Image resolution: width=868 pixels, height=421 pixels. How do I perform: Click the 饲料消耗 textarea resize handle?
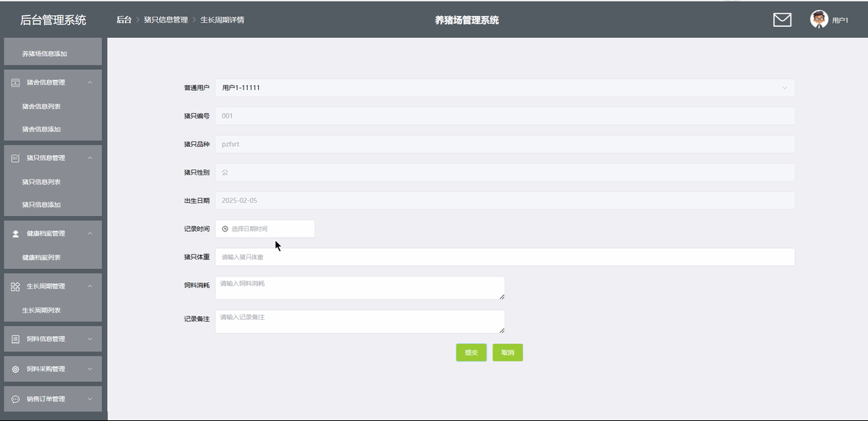tap(502, 297)
